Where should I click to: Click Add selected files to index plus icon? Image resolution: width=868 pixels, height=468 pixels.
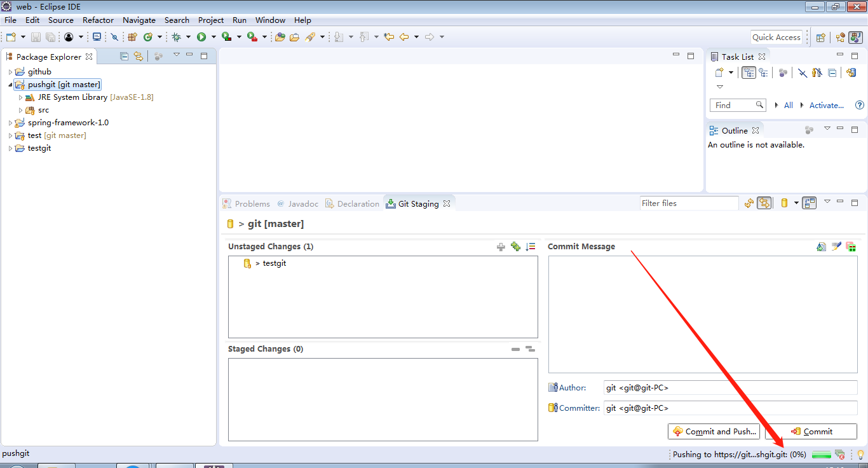tap(501, 247)
